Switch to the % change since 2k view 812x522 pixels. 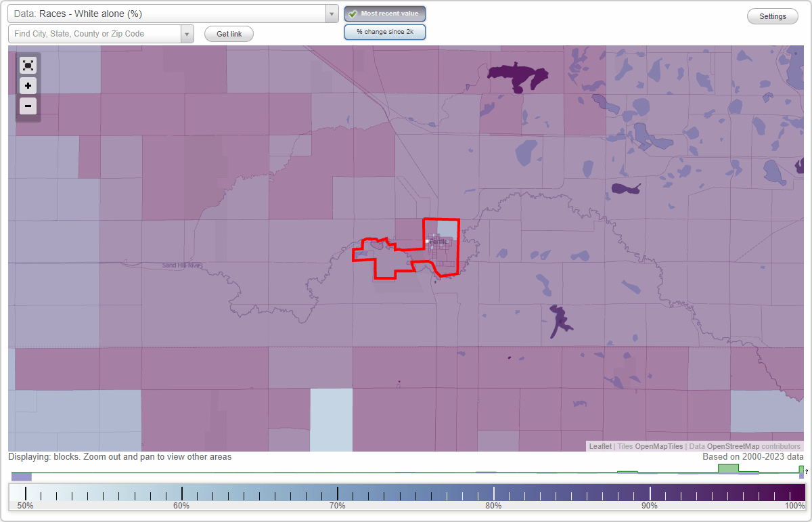(x=385, y=31)
